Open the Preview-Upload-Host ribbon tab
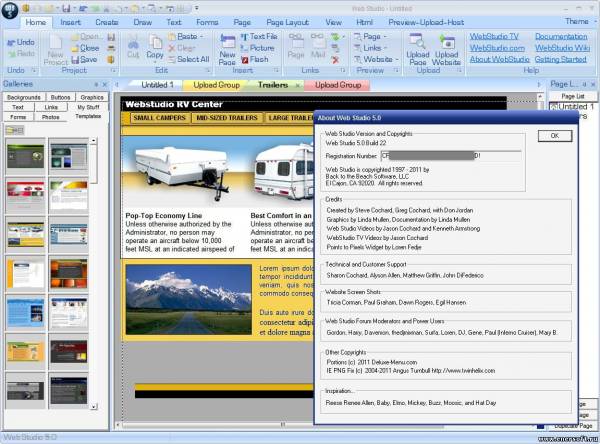The height and width of the screenshot is (444, 600). click(x=426, y=22)
